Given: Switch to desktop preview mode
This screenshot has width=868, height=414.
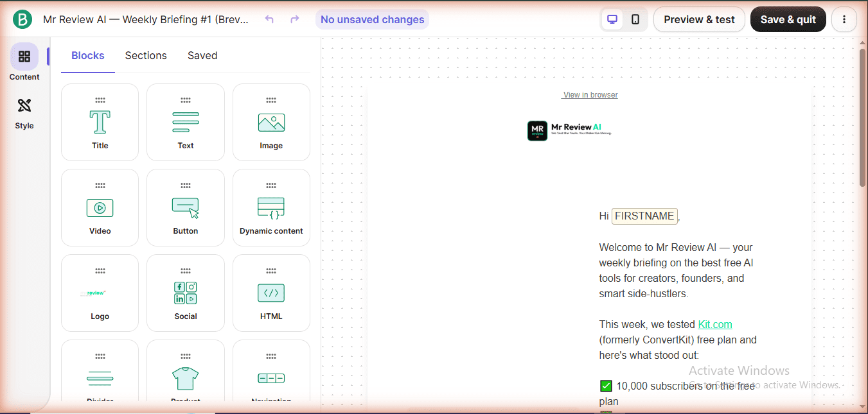Looking at the screenshot, I should point(612,19).
